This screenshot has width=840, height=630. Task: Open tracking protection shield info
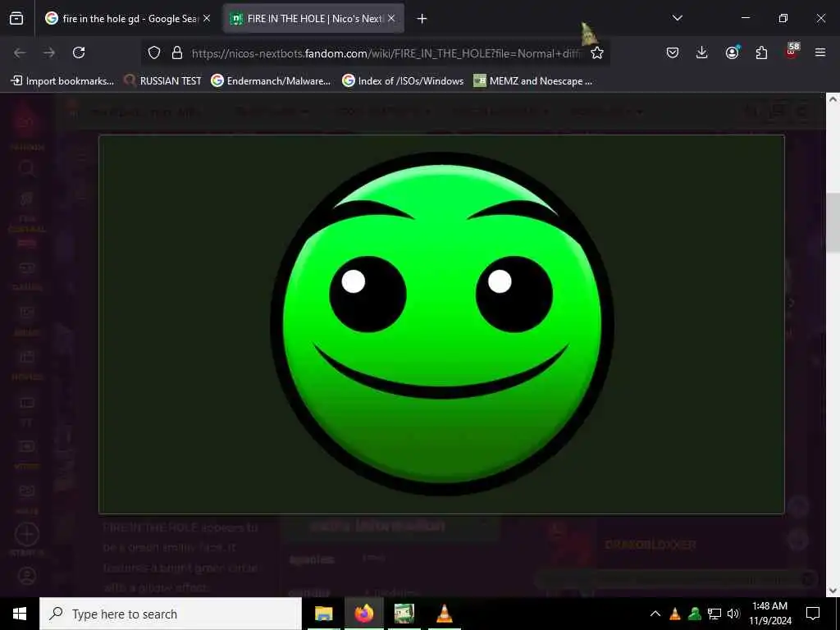click(154, 53)
